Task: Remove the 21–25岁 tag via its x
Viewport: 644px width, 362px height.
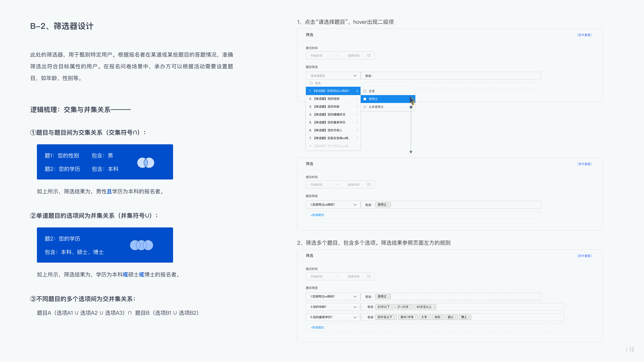Action: point(411,307)
